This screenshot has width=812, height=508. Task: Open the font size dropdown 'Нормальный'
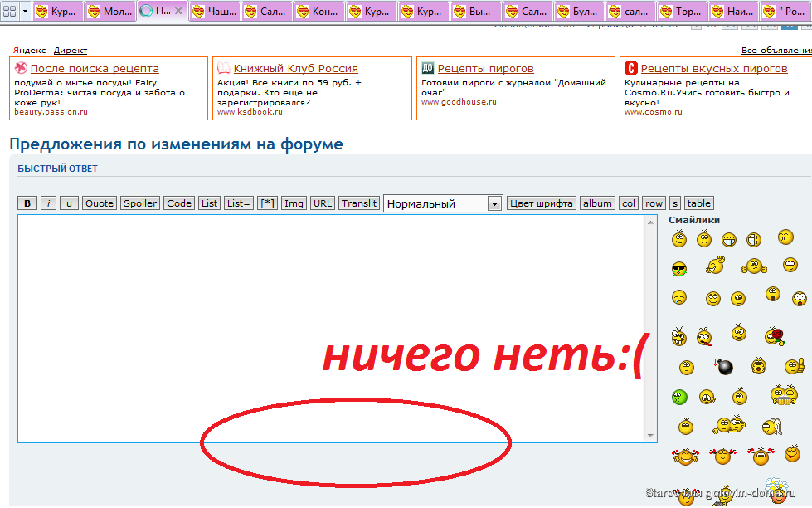click(443, 203)
